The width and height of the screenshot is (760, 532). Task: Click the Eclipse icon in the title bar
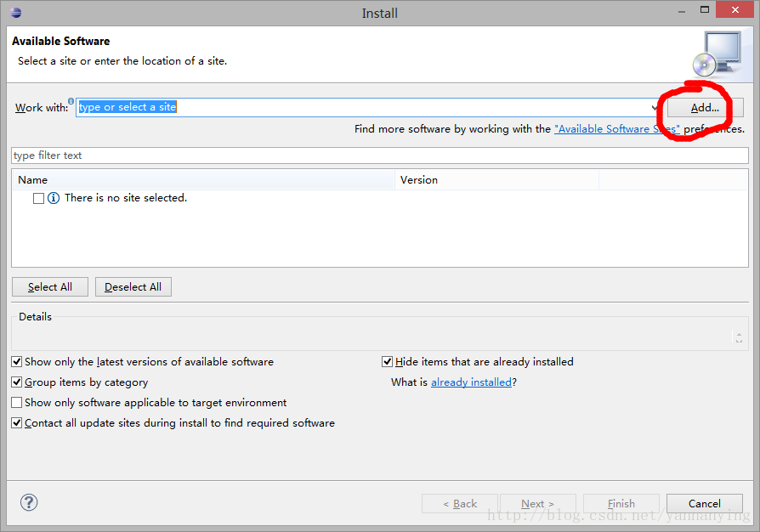coord(16,13)
